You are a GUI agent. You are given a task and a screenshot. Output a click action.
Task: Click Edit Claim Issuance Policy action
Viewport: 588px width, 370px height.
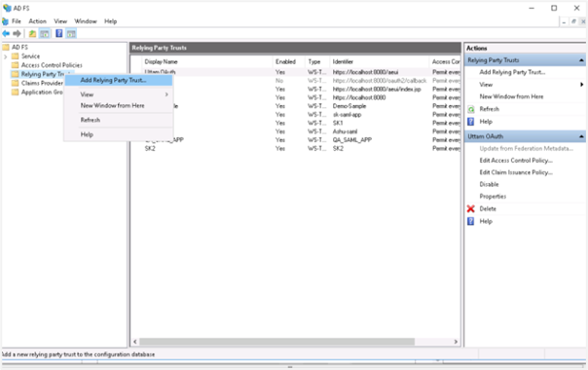[x=516, y=172]
